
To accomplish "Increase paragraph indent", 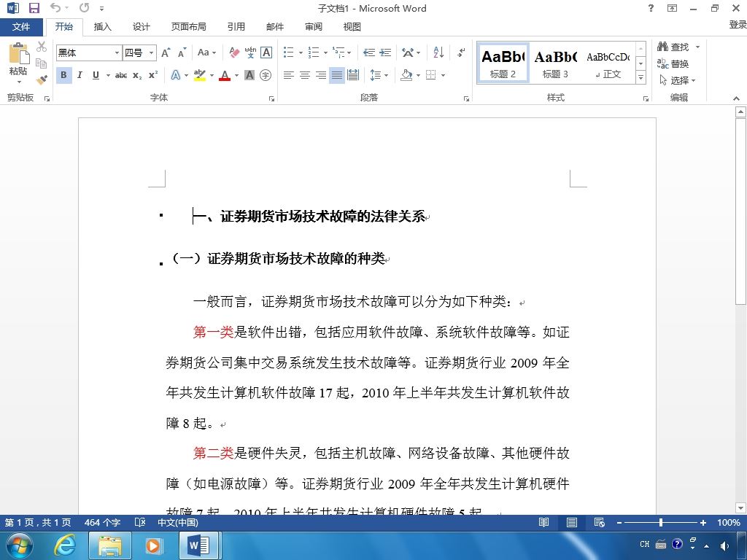I will coord(385,52).
